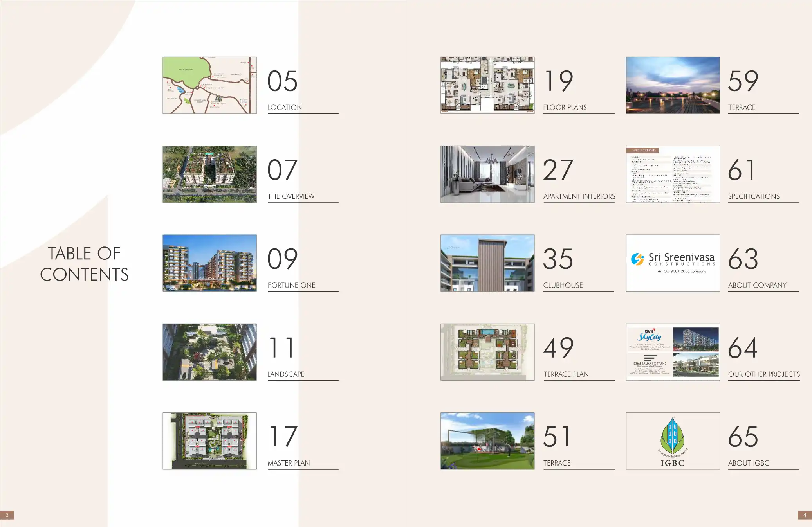The height and width of the screenshot is (527, 812).
Task: Click the Location map thumbnail
Action: point(209,85)
